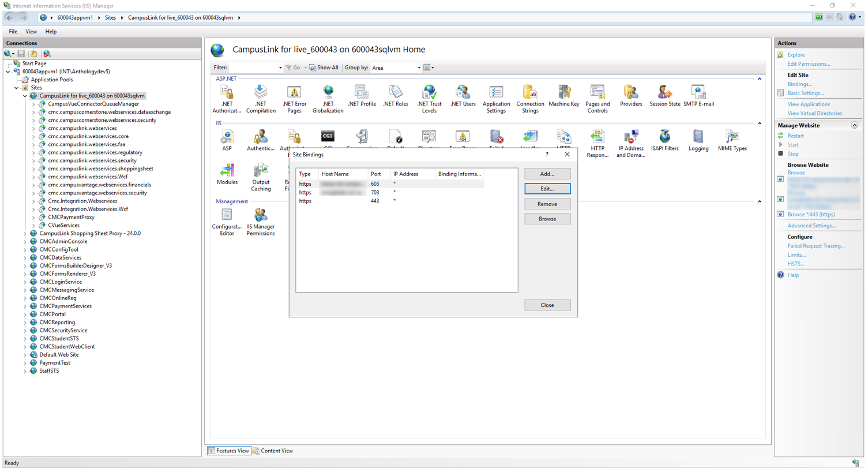Click the Add... button in Site Bindings
Image resolution: width=868 pixels, height=468 pixels.
coord(547,174)
